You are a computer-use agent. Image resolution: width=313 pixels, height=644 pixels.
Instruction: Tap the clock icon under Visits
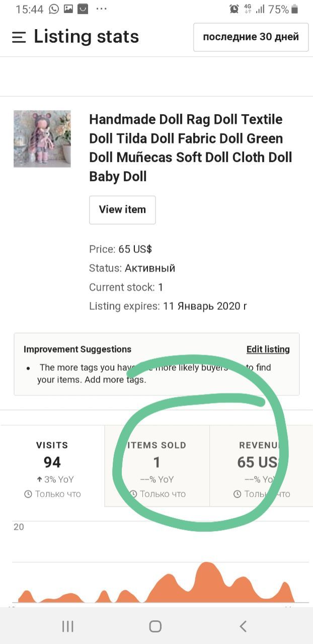[x=29, y=494]
